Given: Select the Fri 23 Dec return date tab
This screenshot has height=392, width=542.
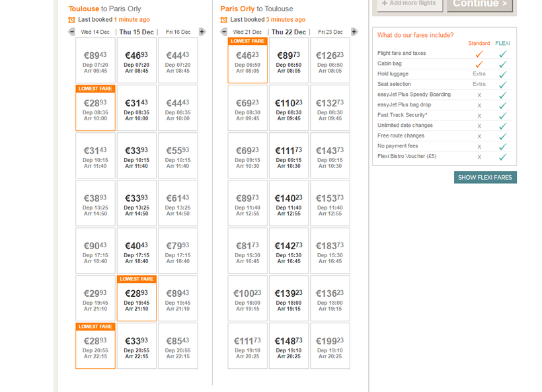Looking at the screenshot, I should [x=330, y=32].
